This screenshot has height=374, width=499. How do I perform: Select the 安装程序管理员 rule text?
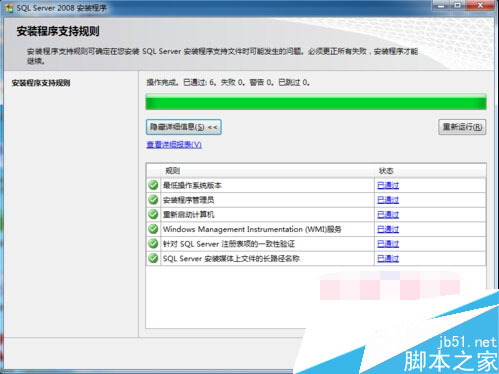point(188,200)
